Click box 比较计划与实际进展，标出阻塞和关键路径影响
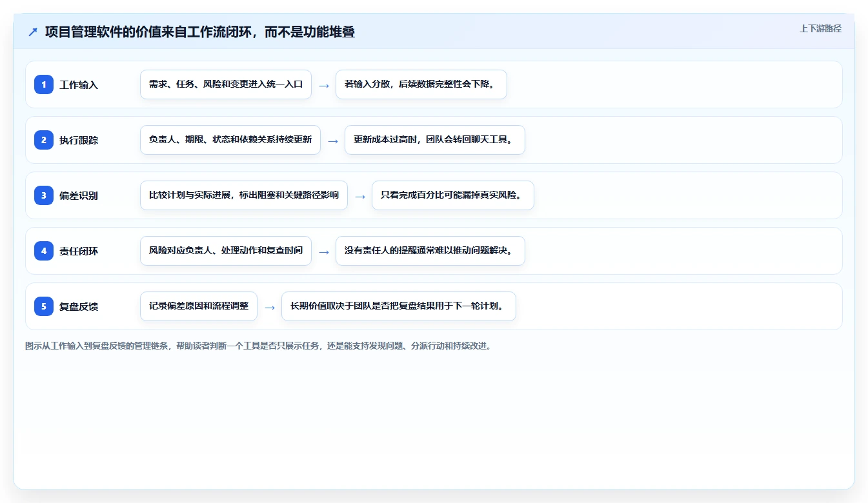 pyautogui.click(x=244, y=195)
